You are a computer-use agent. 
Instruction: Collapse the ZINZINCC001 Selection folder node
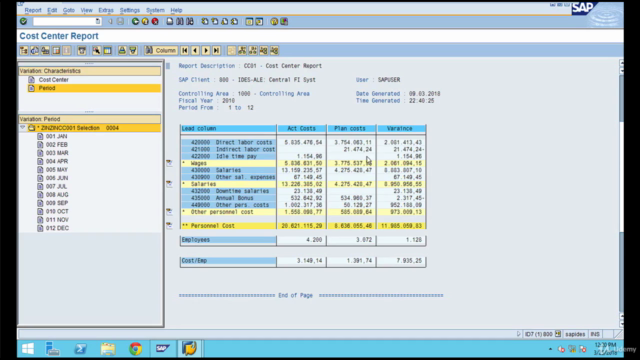click(x=23, y=128)
